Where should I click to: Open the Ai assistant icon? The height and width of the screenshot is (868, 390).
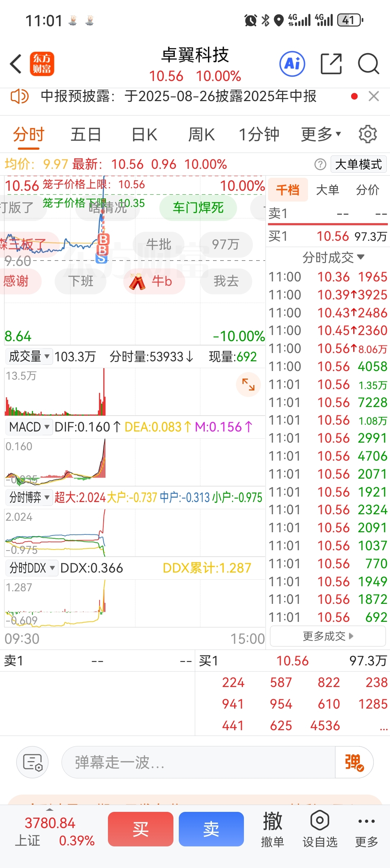[x=292, y=64]
